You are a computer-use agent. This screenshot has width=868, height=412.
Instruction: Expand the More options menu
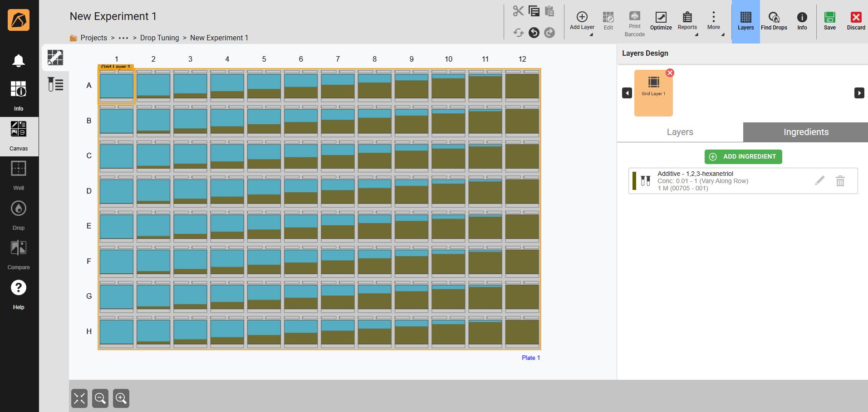714,21
